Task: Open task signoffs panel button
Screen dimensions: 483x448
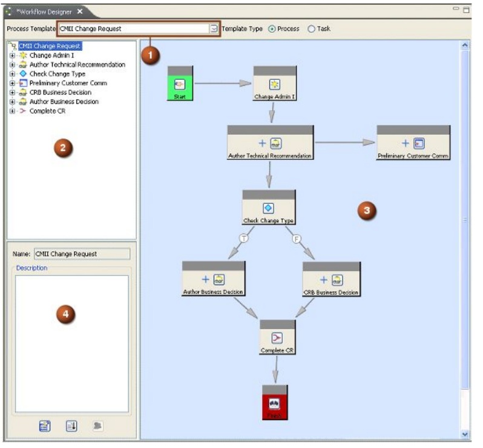Action: coord(97,426)
